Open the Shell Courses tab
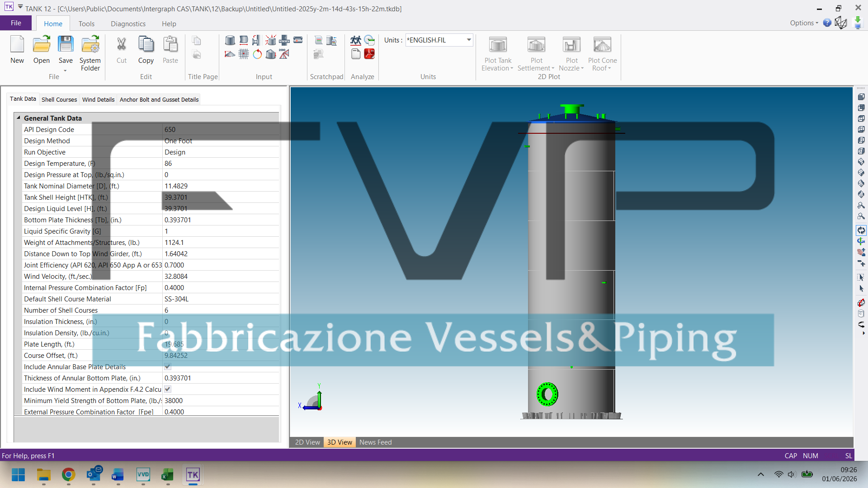 [59, 99]
